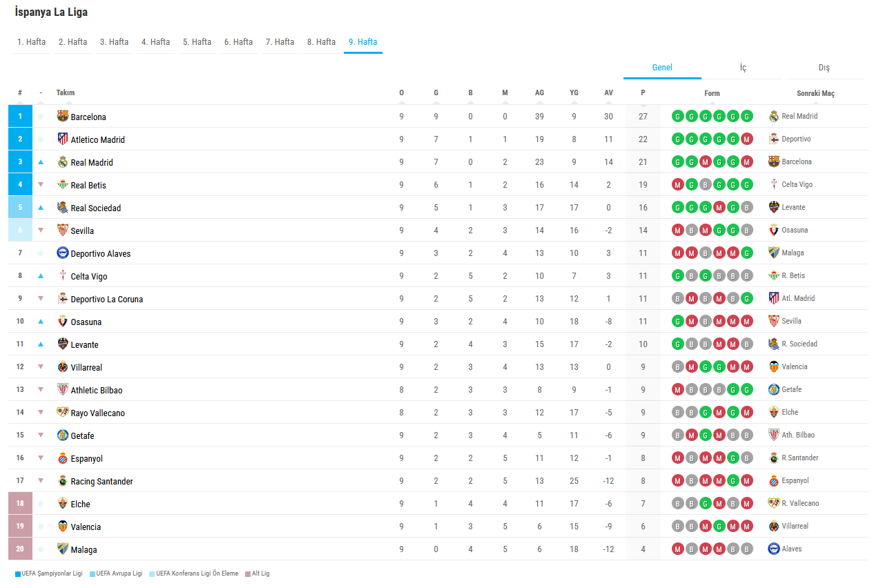
Task: Select the Genel standings tab
Action: (x=662, y=68)
